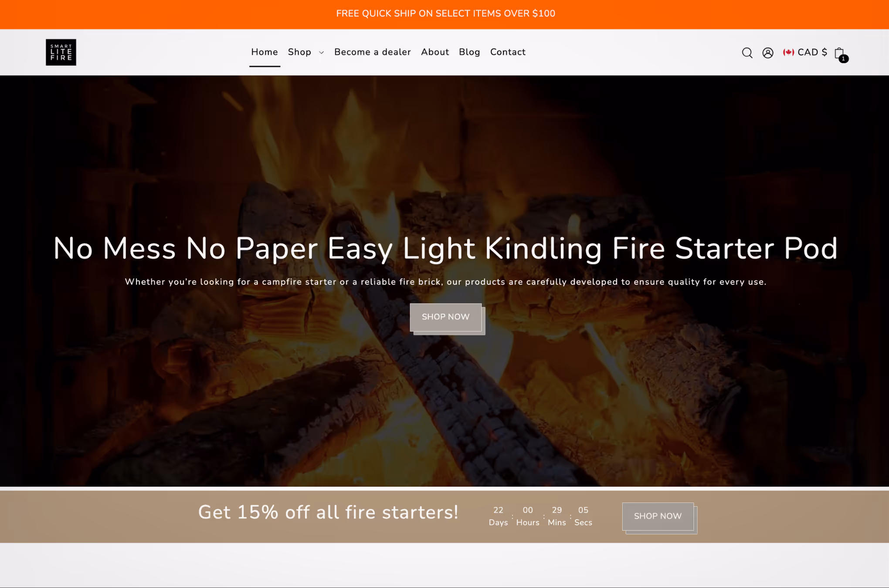Viewport: 889px width, 588px height.
Task: Click the free quick ship announcement bar
Action: (x=444, y=14)
